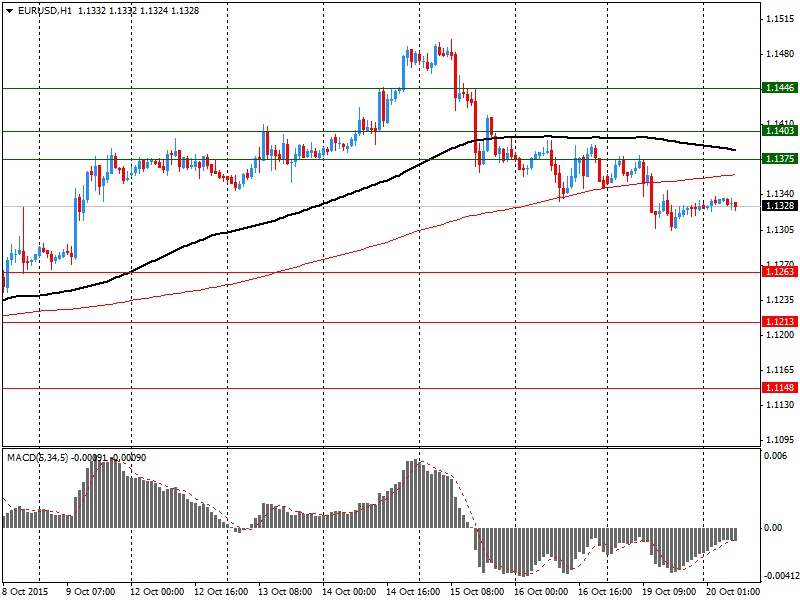
Task: Click the 1.1403 resistance level label
Action: coord(779,131)
